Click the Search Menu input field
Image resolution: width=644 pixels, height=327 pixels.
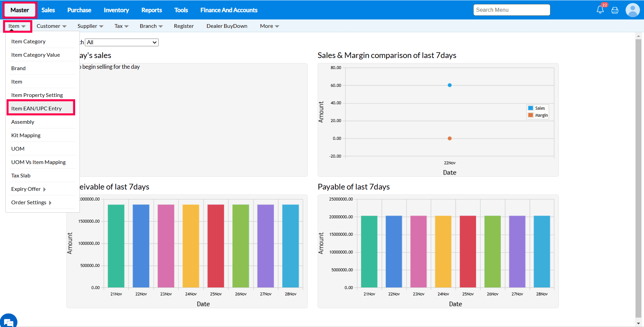point(512,10)
